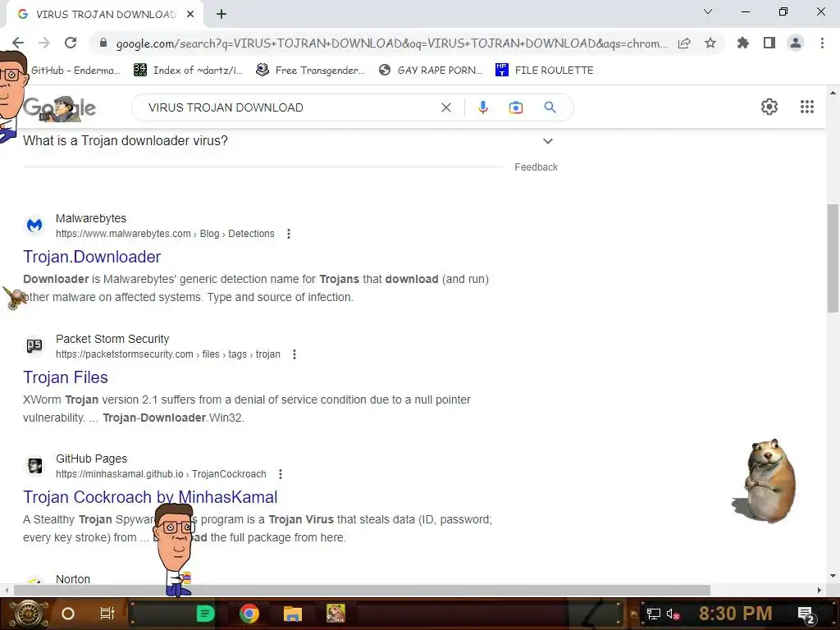Switch to Chrome on the taskbar
Screen dimensions: 840x630
pyautogui.click(x=249, y=614)
